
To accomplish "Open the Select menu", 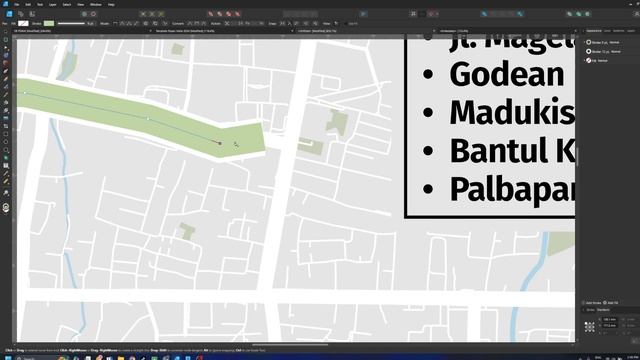I will point(67,4).
